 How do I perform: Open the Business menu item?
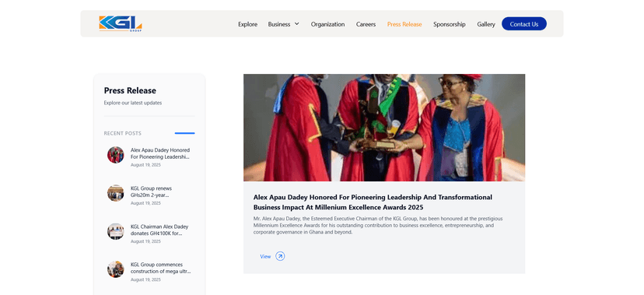(x=279, y=24)
